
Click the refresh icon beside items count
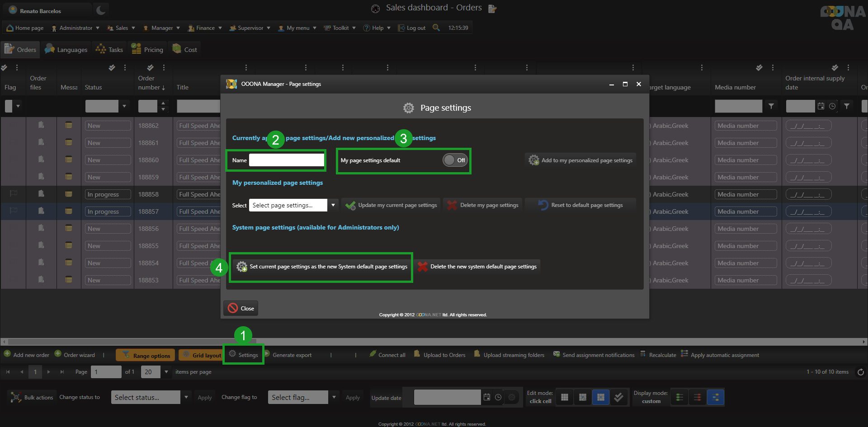point(860,372)
